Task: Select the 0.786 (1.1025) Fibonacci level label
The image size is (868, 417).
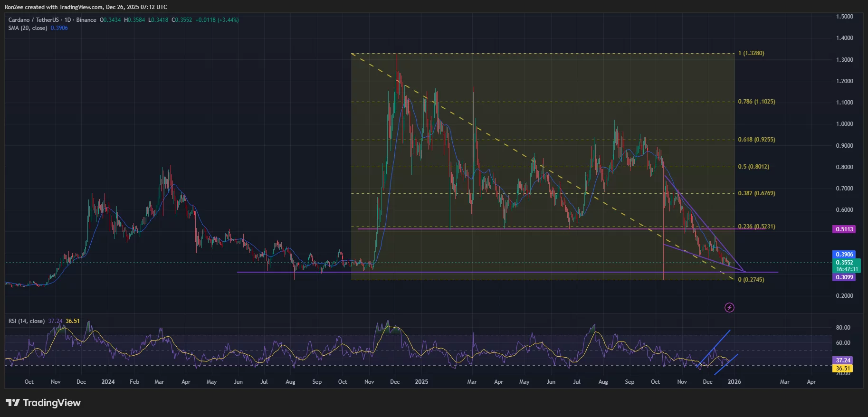Action: (756, 102)
